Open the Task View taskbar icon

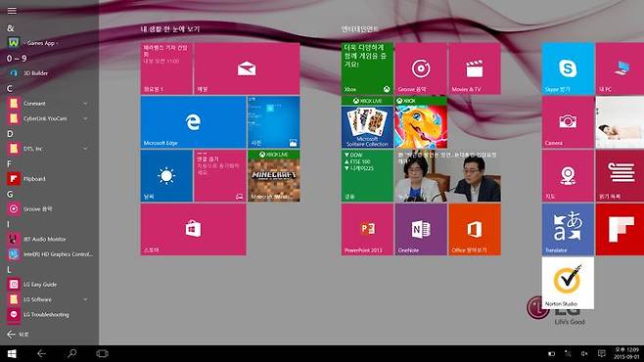click(x=102, y=353)
